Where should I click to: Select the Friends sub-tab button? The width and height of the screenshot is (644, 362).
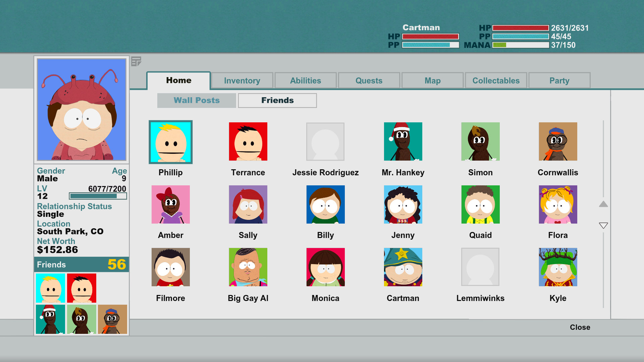277,100
